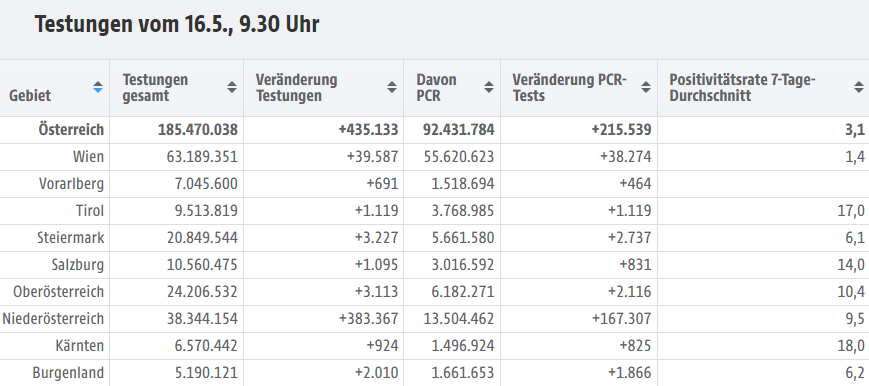Select the Wien row label
Screen dimensions: 869x386
[x=88, y=157]
